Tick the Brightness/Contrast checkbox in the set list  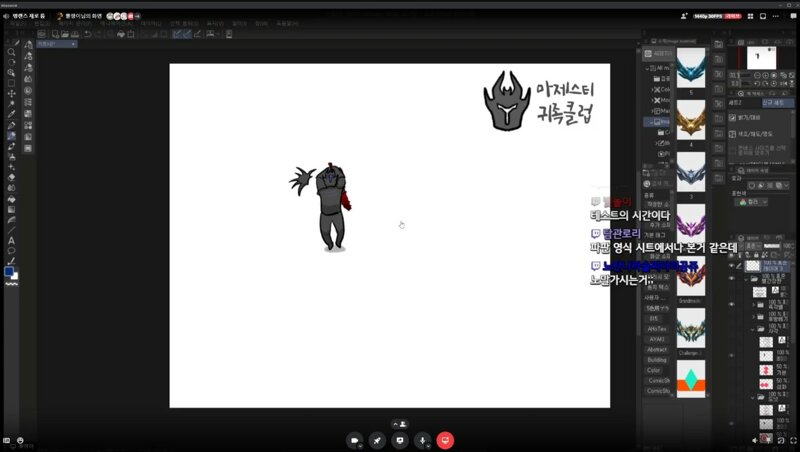(x=733, y=118)
